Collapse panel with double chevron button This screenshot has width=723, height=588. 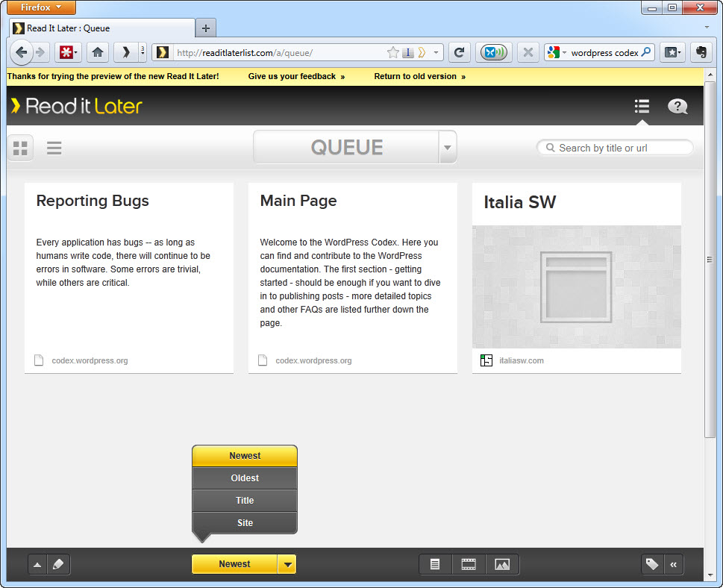(673, 564)
